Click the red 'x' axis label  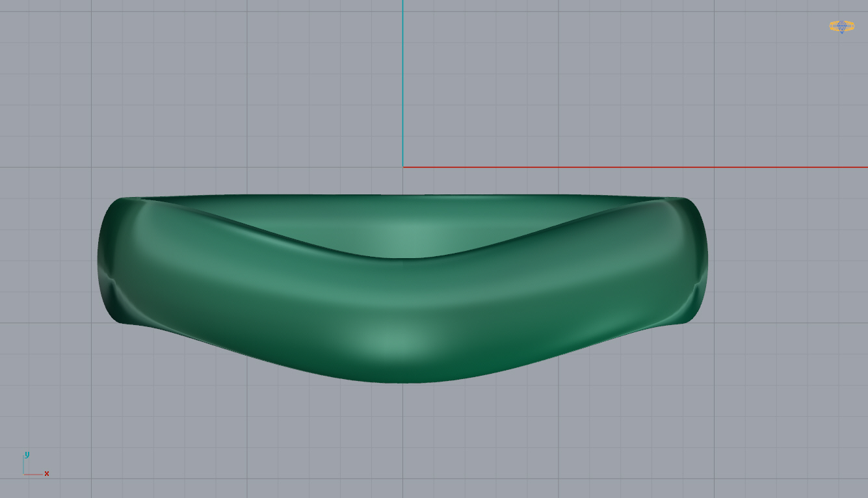point(47,473)
